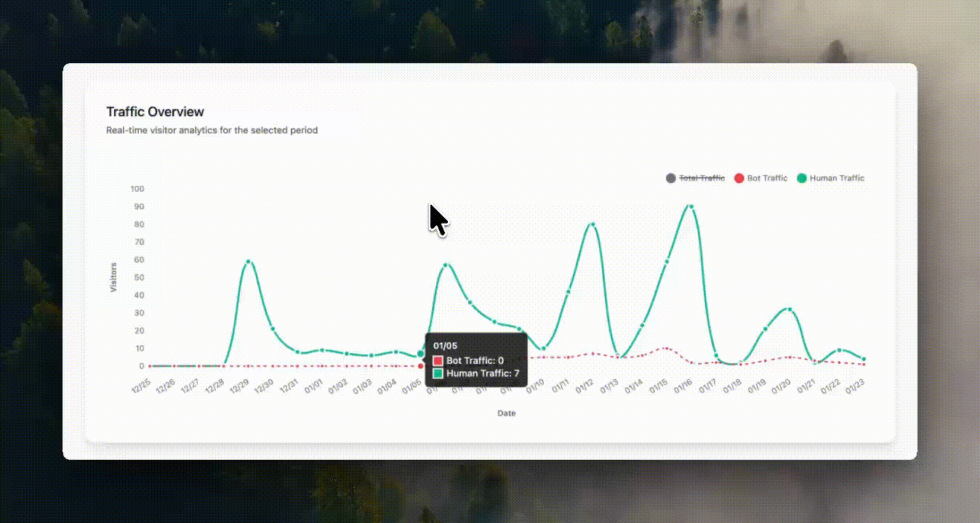Viewport: 980px width, 523px height.
Task: Click the gray Total Traffic legend circle
Action: [670, 178]
